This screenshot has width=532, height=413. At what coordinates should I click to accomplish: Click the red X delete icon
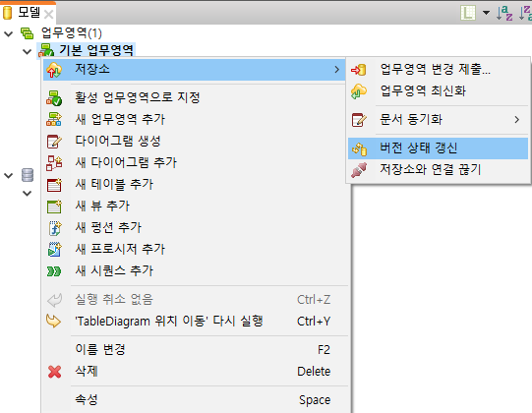54,372
